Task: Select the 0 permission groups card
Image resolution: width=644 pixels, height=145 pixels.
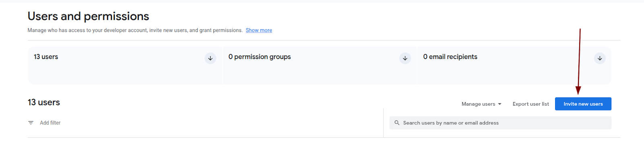Action: 320,65
